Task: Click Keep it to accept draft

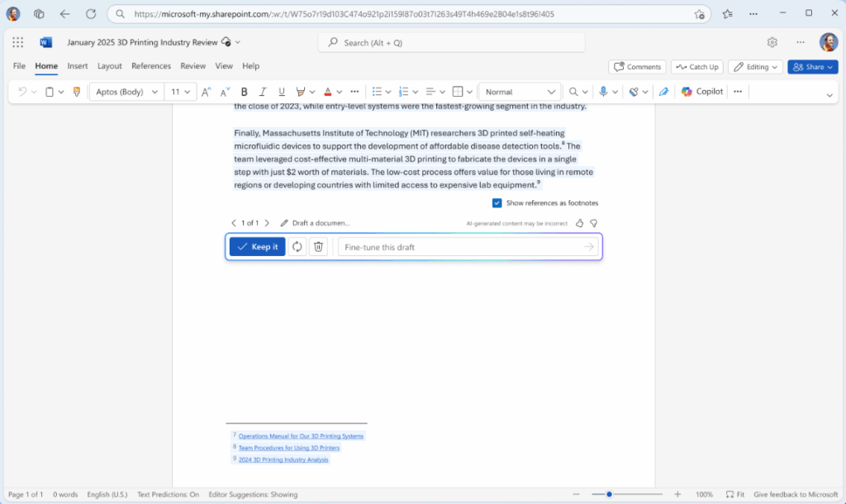Action: 258,246
